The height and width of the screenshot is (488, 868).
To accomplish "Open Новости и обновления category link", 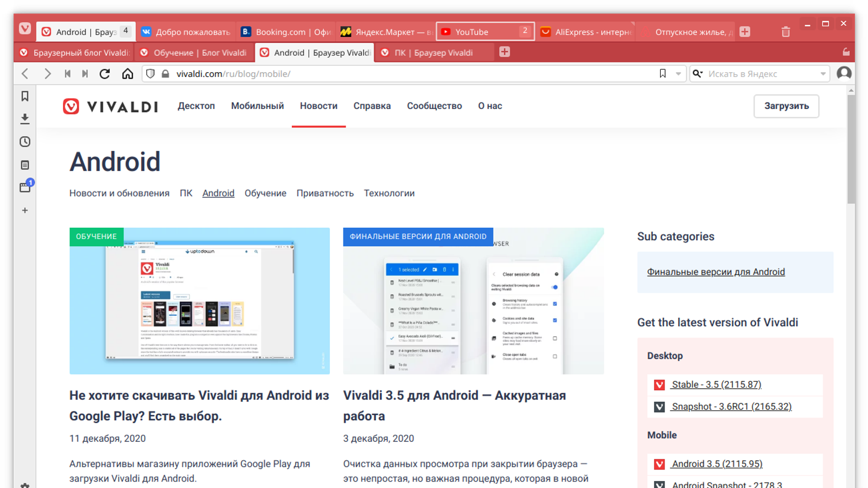I will pos(119,193).
